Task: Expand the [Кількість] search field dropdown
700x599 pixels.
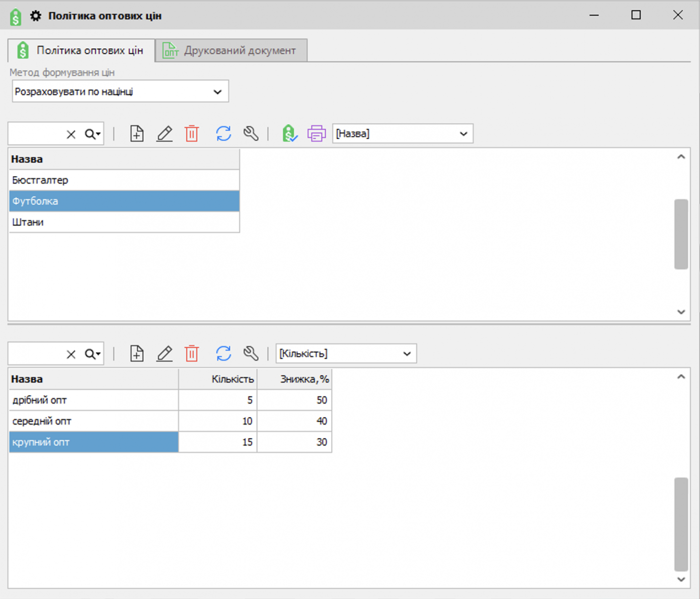Action: (x=407, y=354)
